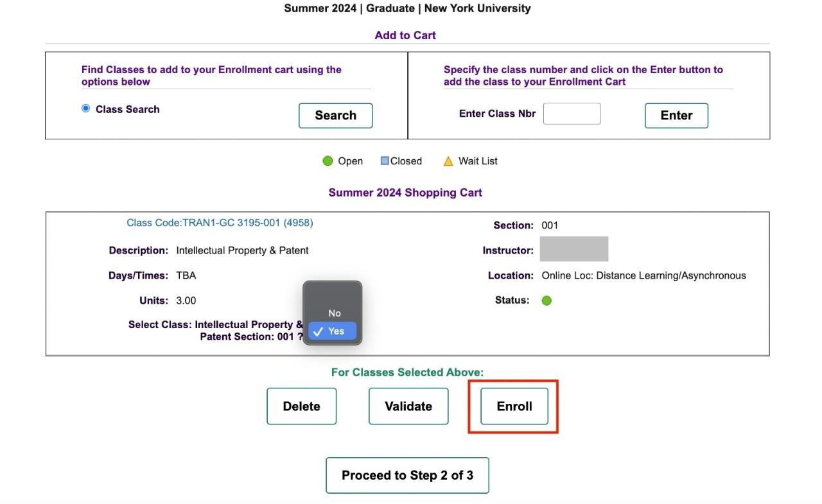Click the Search button

pyautogui.click(x=335, y=116)
